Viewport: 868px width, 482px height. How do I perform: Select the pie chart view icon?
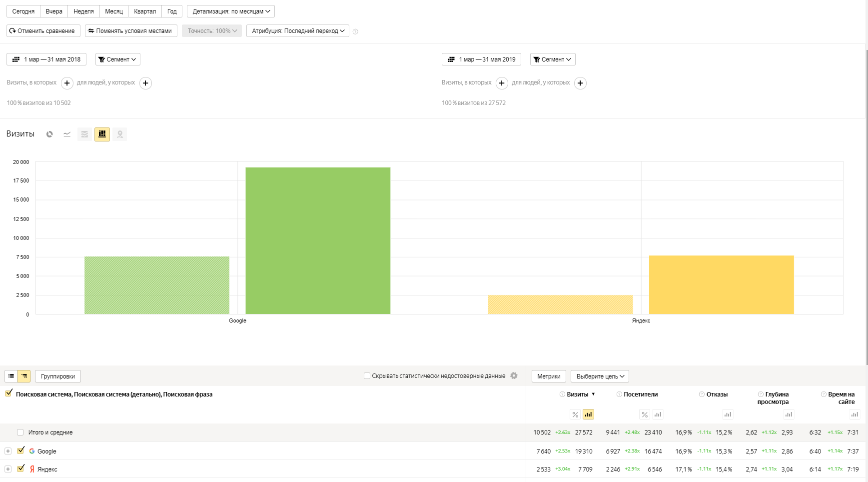click(49, 134)
